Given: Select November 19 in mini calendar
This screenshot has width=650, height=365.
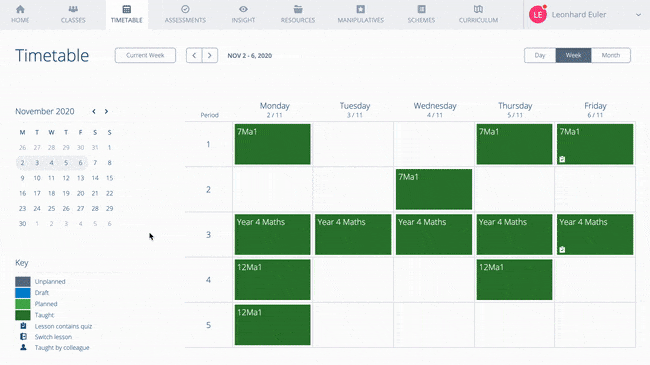Looking at the screenshot, I should [66, 193].
